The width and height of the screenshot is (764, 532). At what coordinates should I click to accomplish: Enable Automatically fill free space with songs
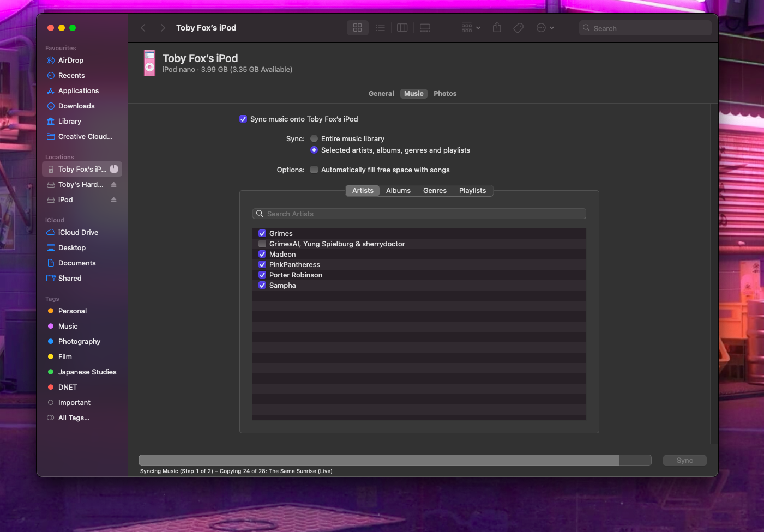click(x=314, y=170)
